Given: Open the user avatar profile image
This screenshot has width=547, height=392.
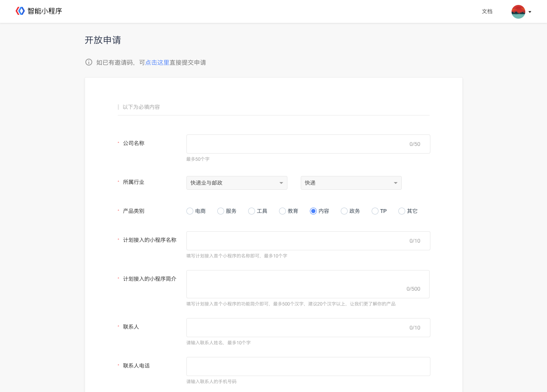Looking at the screenshot, I should click(518, 11).
